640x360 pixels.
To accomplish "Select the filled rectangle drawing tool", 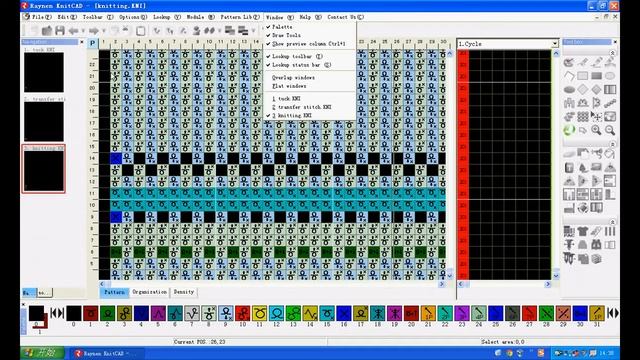I will click(x=596, y=76).
